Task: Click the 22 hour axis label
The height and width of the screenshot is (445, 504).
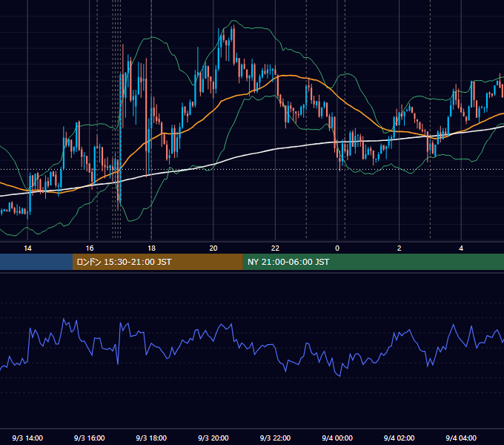Action: pos(275,248)
